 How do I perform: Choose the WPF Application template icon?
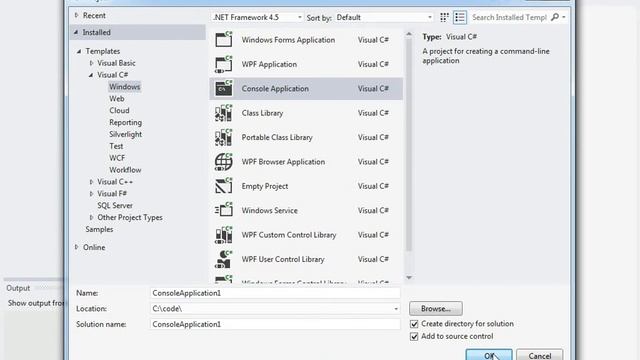[224, 64]
